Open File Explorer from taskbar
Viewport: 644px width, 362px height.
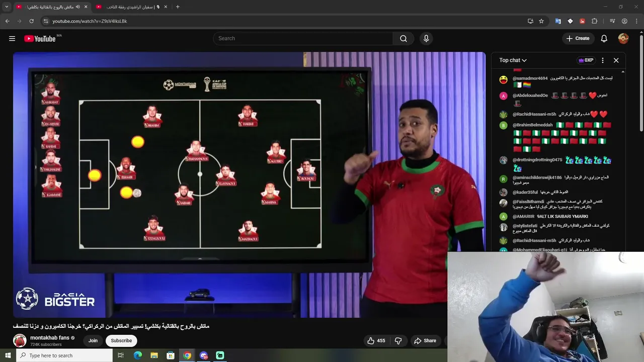coord(154,355)
